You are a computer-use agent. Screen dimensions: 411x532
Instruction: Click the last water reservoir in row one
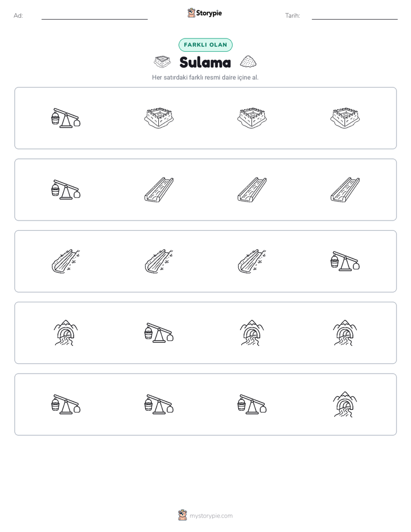(x=345, y=118)
